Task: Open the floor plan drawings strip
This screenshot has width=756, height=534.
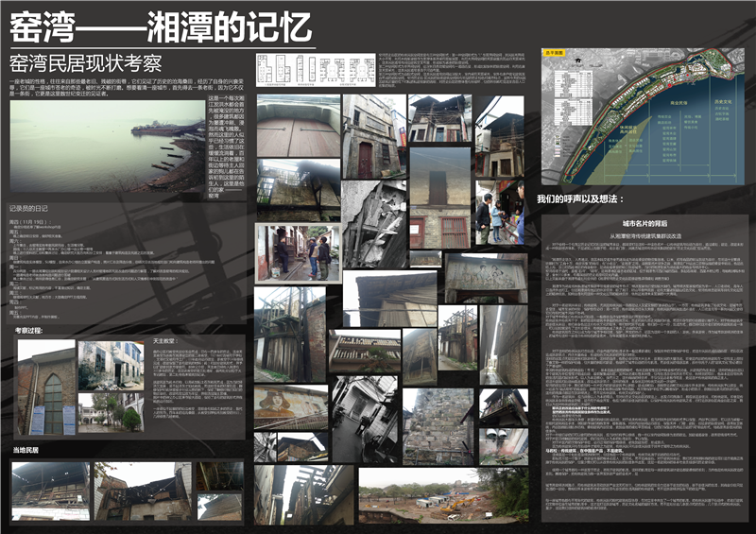Action: pos(316,70)
